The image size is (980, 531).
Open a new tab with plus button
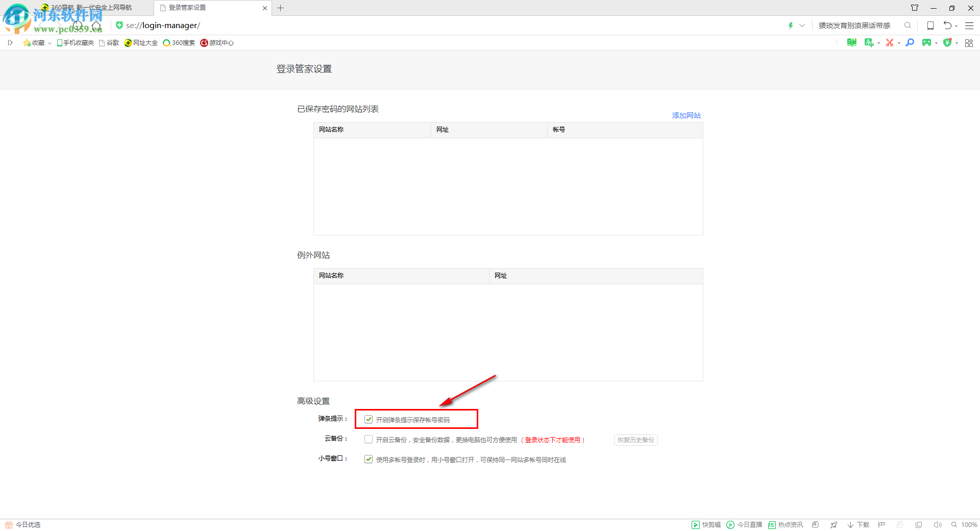(x=280, y=8)
